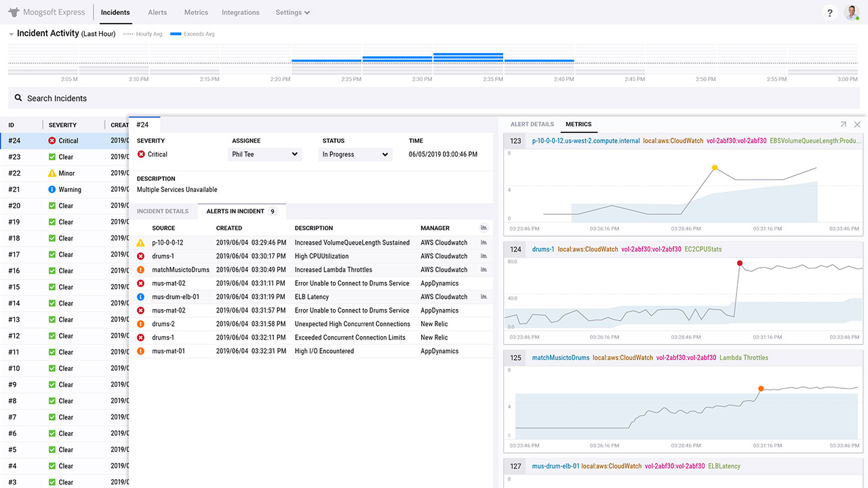
Task: Open help using the question mark icon
Action: [x=829, y=12]
